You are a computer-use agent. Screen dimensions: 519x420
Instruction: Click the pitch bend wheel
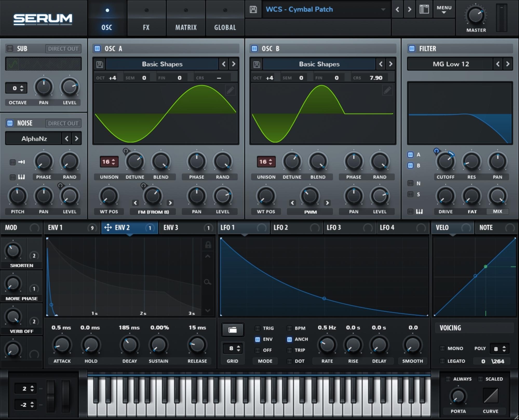point(51,396)
